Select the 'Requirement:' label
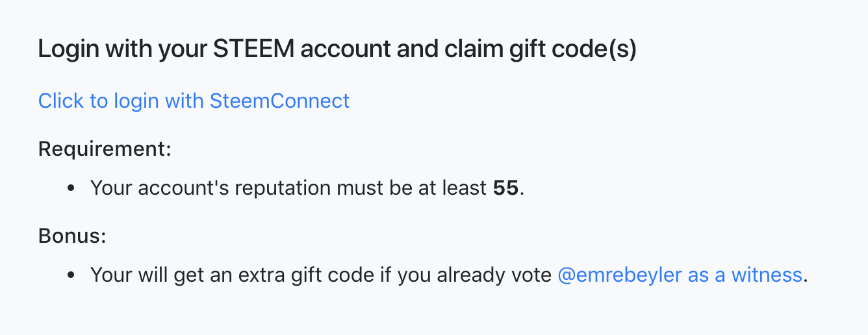This screenshot has height=335, width=868. 105,149
